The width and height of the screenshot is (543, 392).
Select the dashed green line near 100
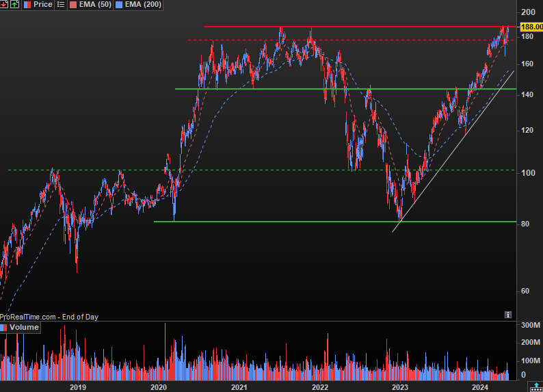click(x=261, y=170)
